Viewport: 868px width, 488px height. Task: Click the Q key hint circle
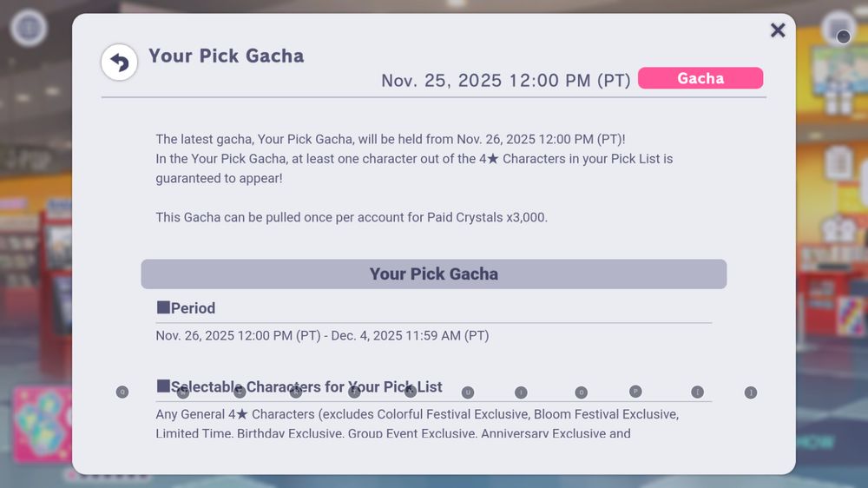click(x=122, y=392)
